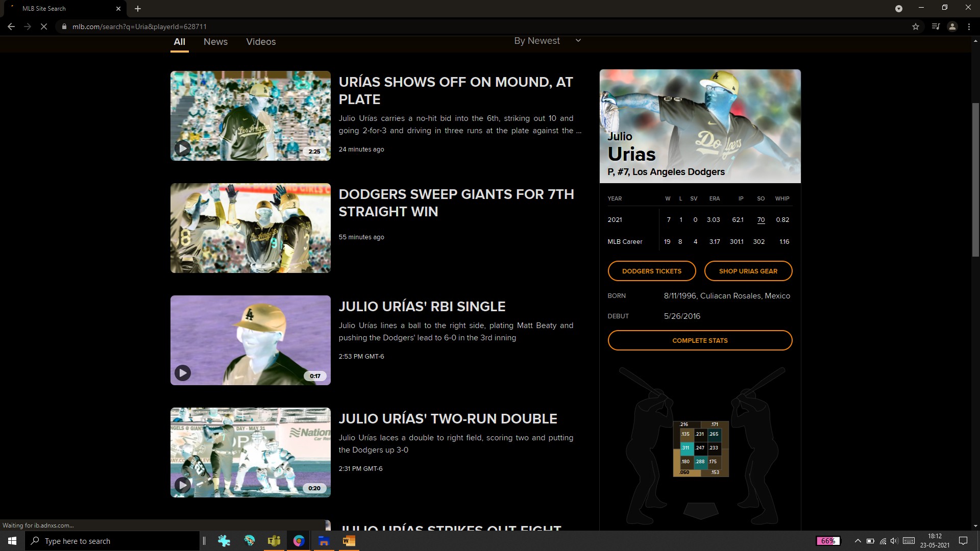Open headline Julio Urías' Two-Run Double

tap(448, 419)
